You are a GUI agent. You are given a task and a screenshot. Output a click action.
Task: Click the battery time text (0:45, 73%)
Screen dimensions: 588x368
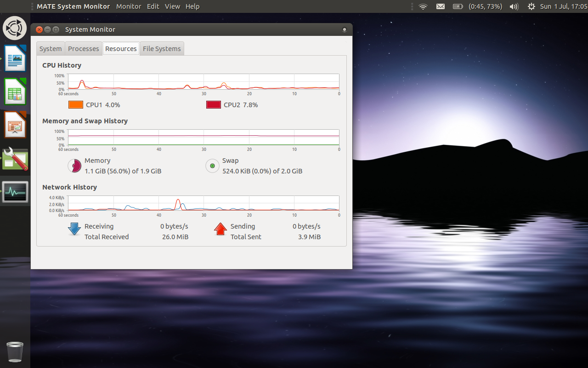click(x=486, y=6)
